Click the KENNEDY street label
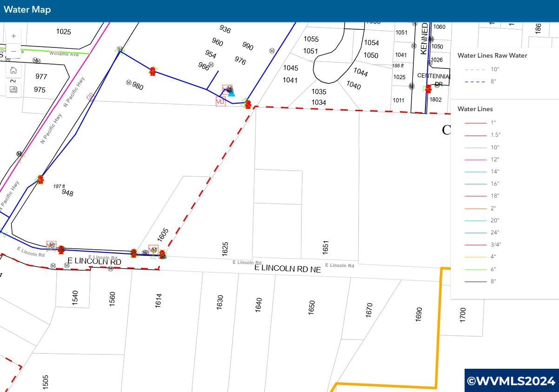The width and height of the screenshot is (559, 392). (x=424, y=39)
